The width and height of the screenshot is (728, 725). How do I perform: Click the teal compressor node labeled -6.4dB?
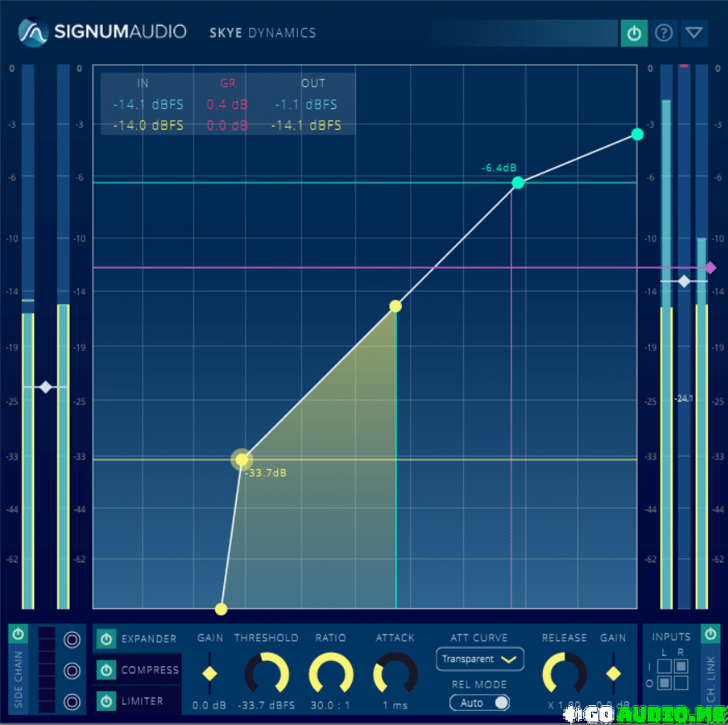(x=518, y=183)
